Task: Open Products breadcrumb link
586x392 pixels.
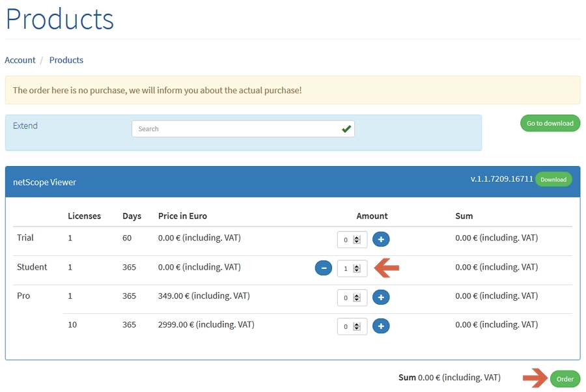Action: [66, 60]
